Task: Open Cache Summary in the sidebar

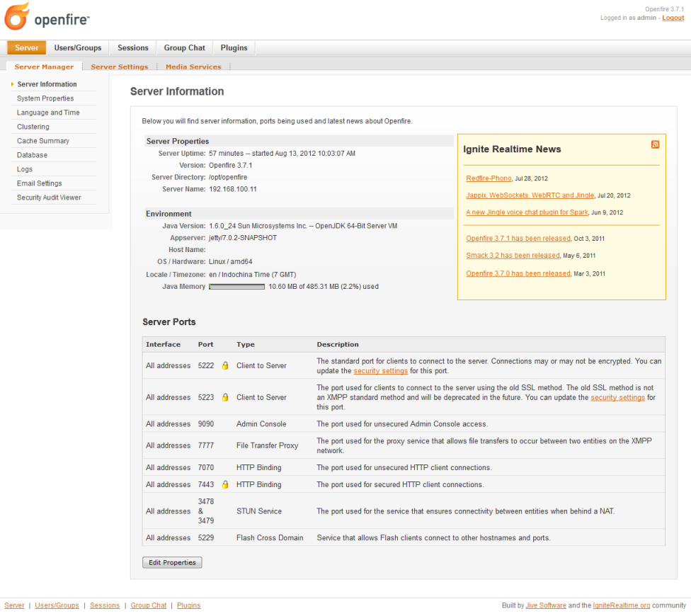Action: point(42,141)
